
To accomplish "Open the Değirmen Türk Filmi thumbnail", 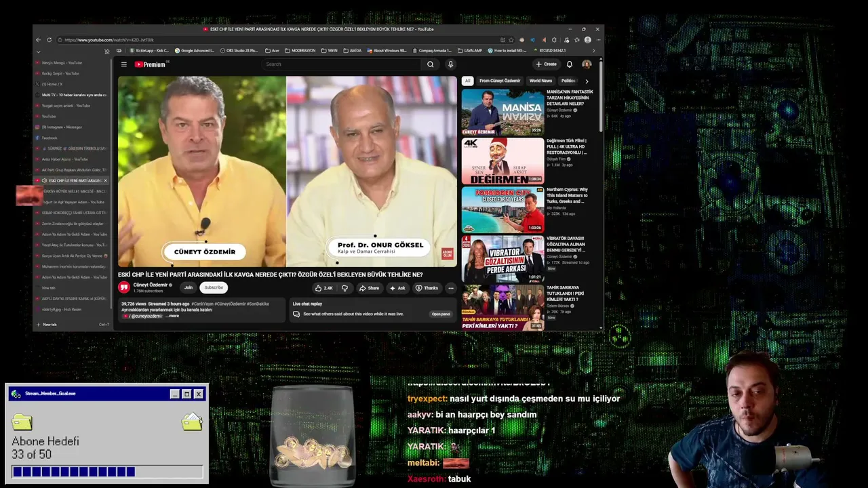I will 502,161.
